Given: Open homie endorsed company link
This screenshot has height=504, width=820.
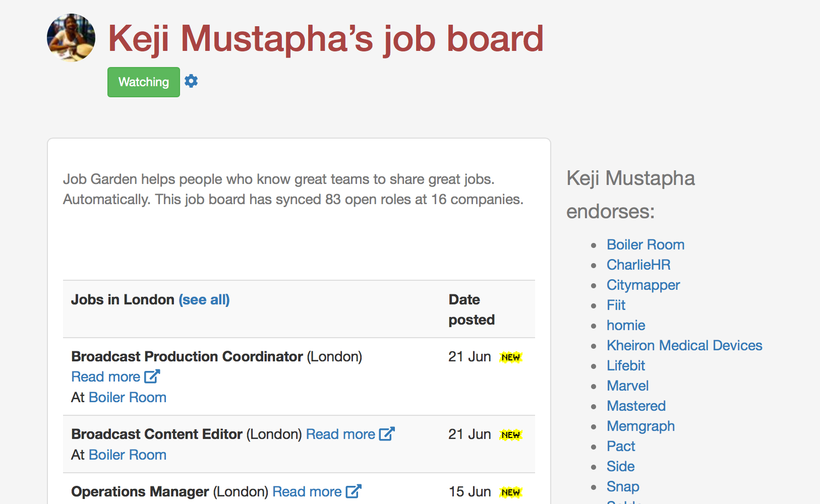Looking at the screenshot, I should 626,326.
